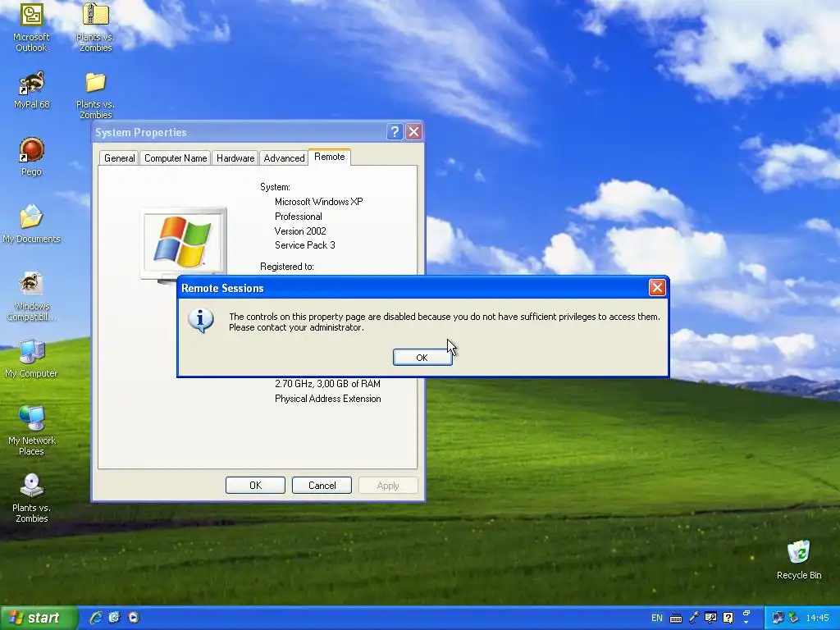Click the EN language indicator
This screenshot has height=630, width=840.
tap(657, 619)
